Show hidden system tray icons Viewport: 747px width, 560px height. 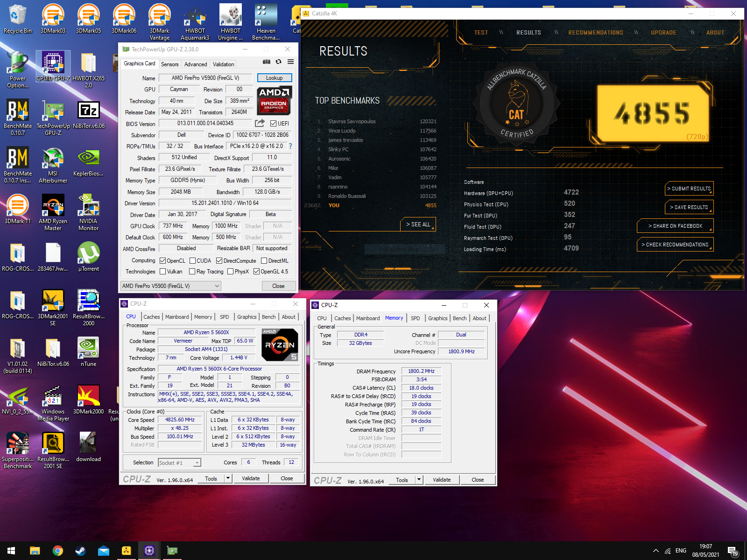(x=655, y=551)
